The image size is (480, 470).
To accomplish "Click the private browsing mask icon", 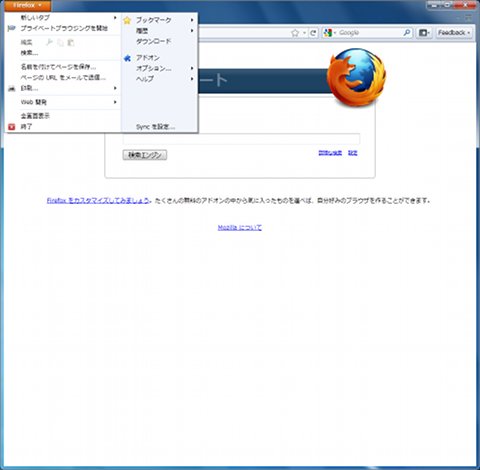I will click(12, 28).
